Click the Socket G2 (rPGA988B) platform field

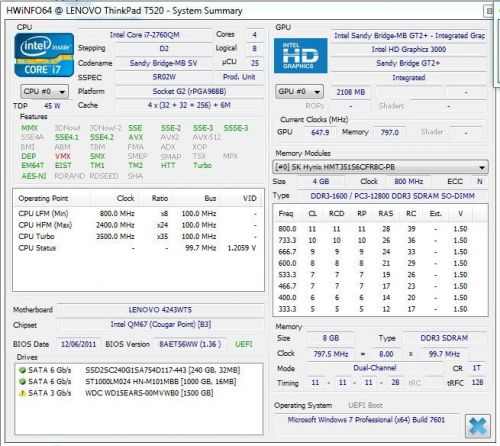tap(189, 91)
